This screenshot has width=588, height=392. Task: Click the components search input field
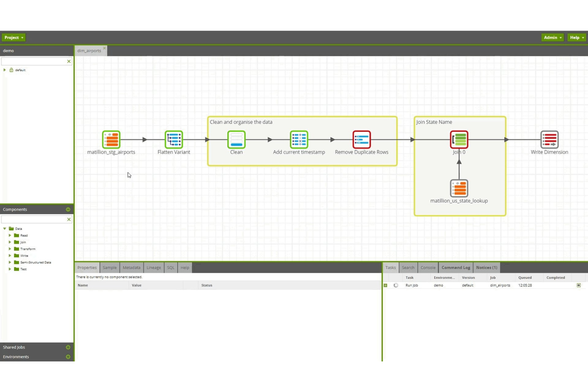coord(34,219)
